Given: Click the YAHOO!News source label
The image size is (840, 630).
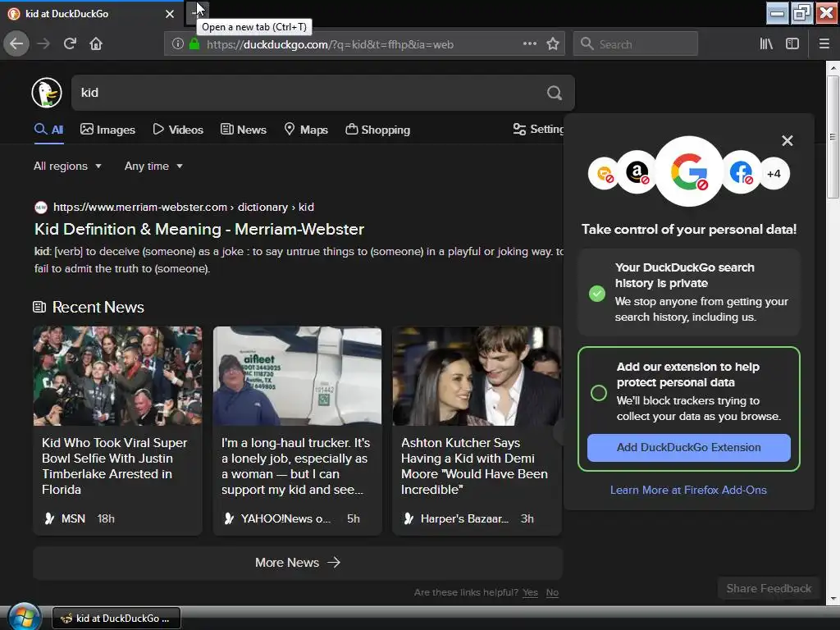Looking at the screenshot, I should coord(285,518).
